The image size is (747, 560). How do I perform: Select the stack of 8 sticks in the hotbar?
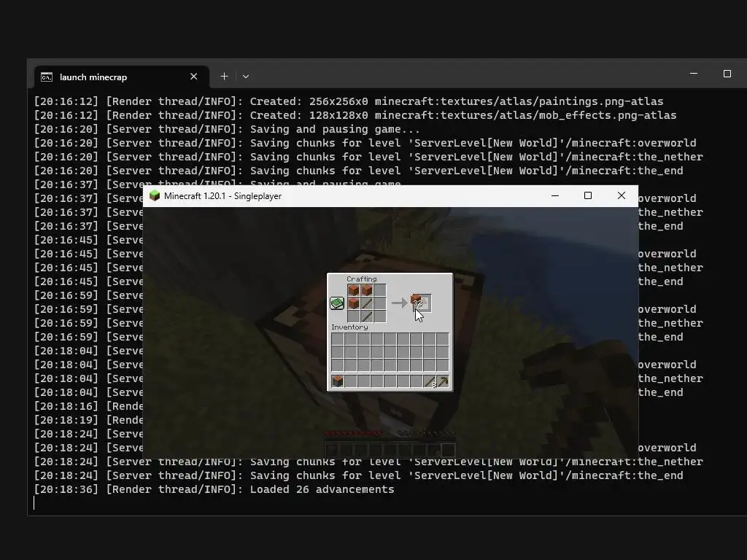[x=430, y=381]
